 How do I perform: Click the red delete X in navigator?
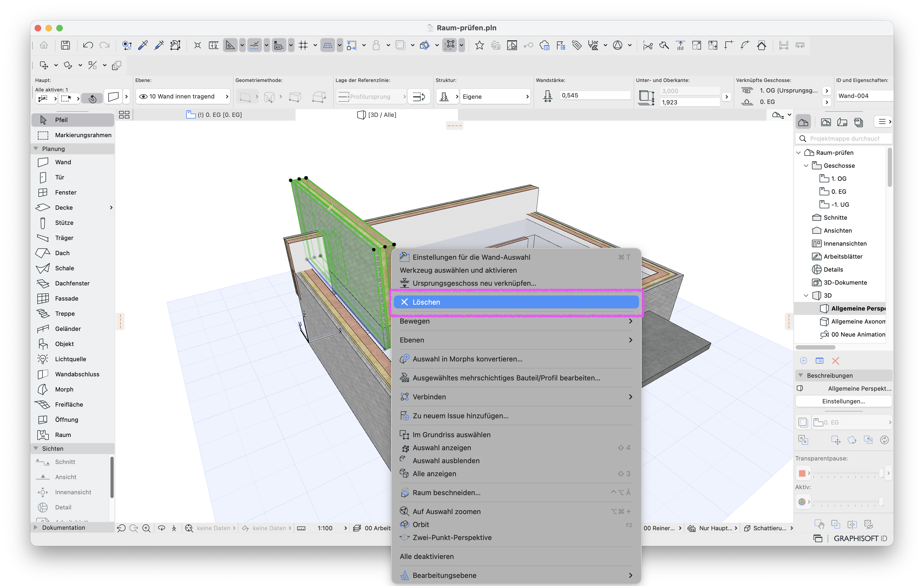point(835,361)
